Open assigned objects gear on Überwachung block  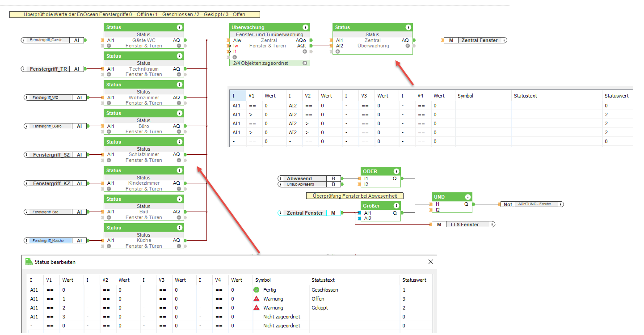(x=305, y=63)
